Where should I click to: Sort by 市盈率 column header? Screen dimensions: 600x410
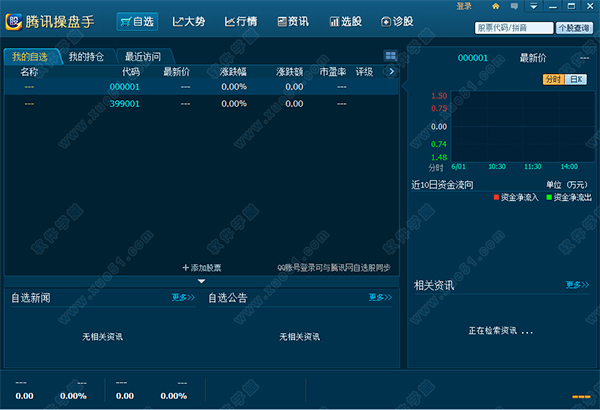click(x=333, y=72)
